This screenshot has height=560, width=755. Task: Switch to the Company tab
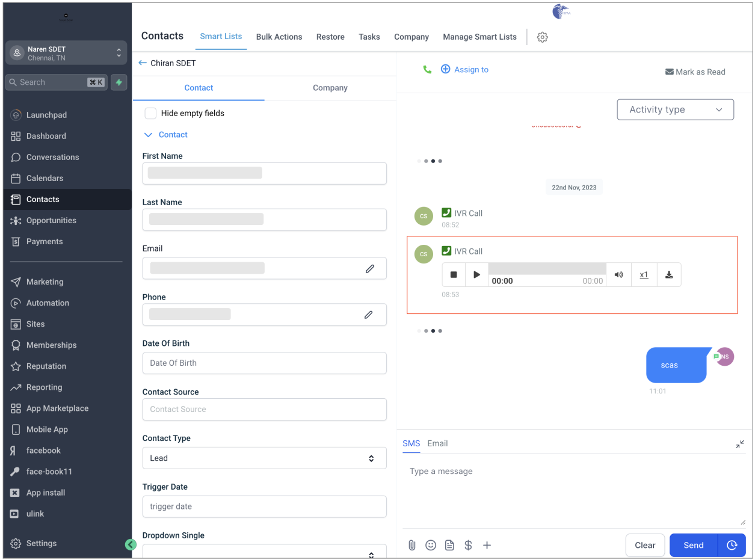(x=330, y=88)
